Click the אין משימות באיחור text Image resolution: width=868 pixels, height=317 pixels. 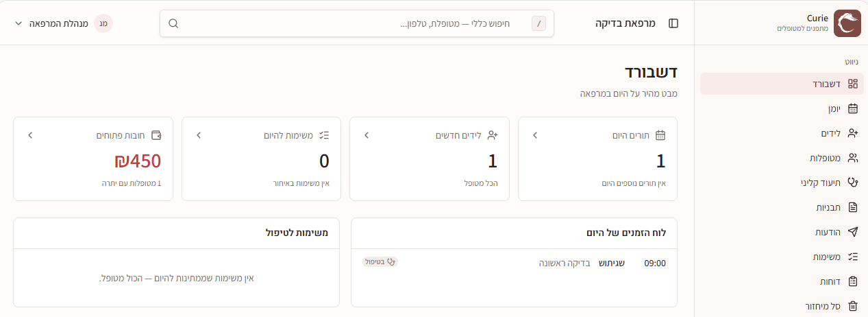pyautogui.click(x=301, y=183)
